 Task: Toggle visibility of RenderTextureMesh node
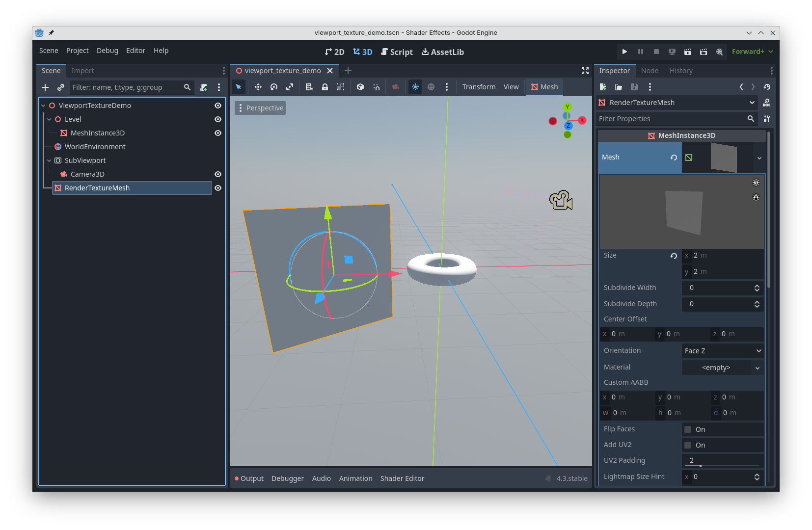[x=218, y=188]
